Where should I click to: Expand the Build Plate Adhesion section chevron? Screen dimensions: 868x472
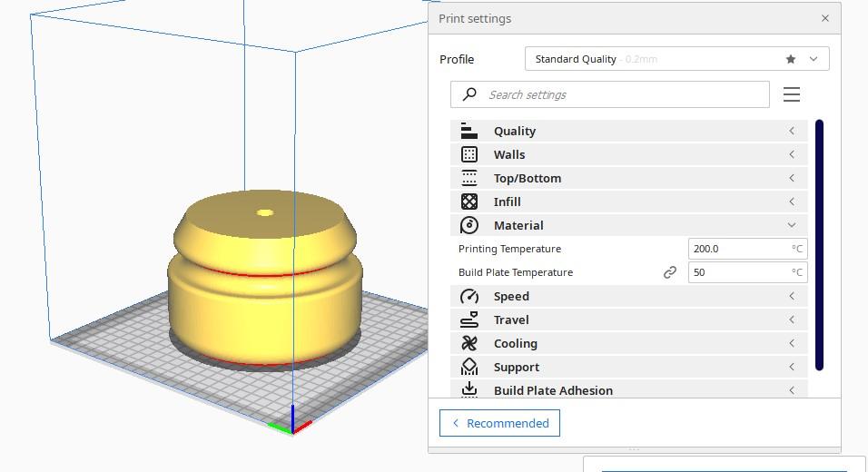click(792, 390)
